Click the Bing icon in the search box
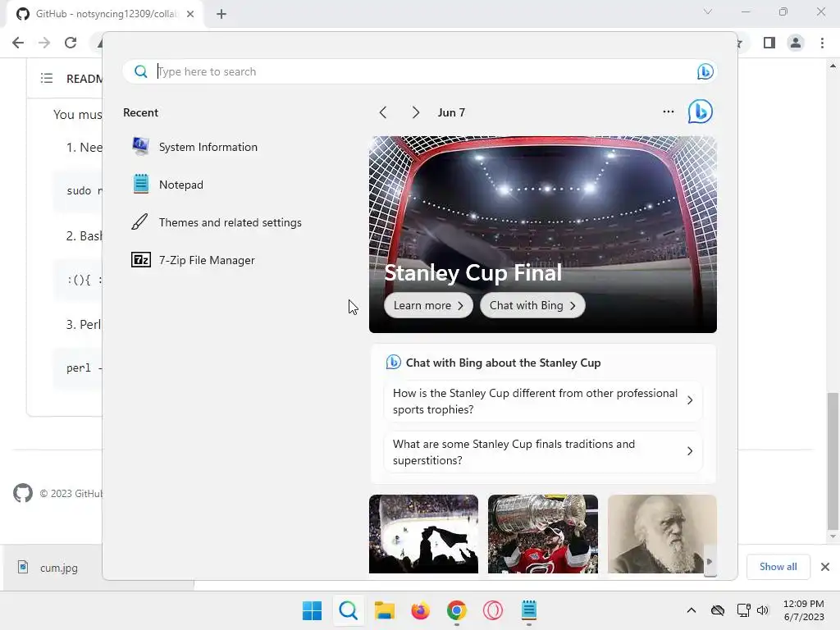The height and width of the screenshot is (630, 840). tap(705, 71)
